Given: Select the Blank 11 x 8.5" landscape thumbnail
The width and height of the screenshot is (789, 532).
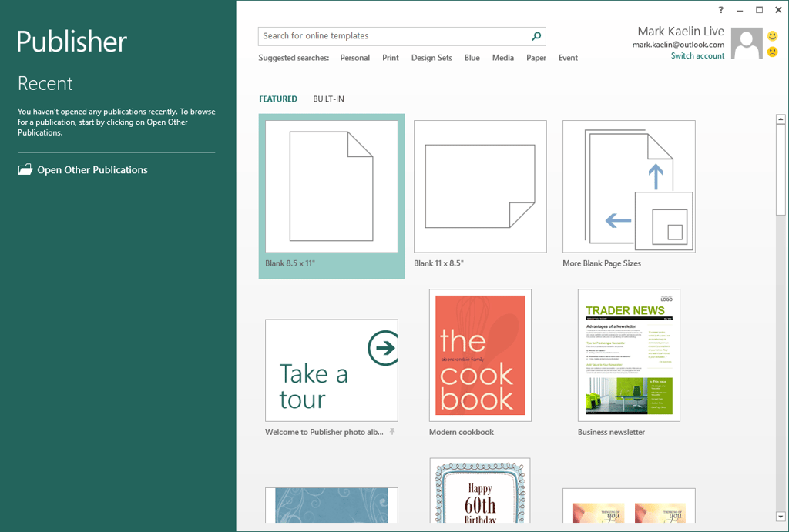Looking at the screenshot, I should point(480,186).
